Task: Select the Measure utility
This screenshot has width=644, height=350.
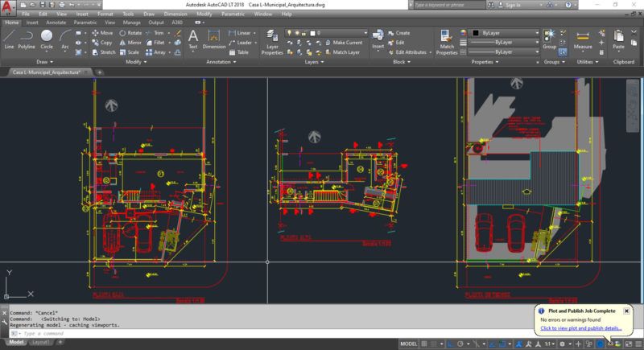Action: pyautogui.click(x=583, y=39)
